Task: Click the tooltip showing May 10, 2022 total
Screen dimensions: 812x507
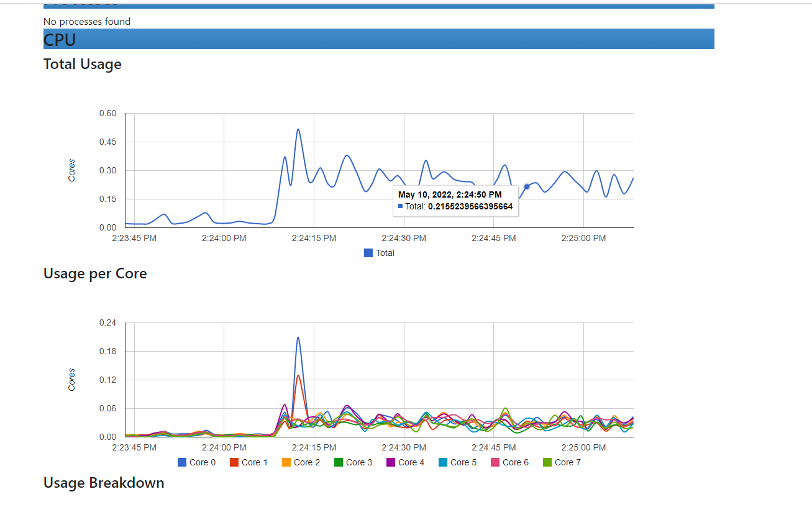Action: click(456, 201)
